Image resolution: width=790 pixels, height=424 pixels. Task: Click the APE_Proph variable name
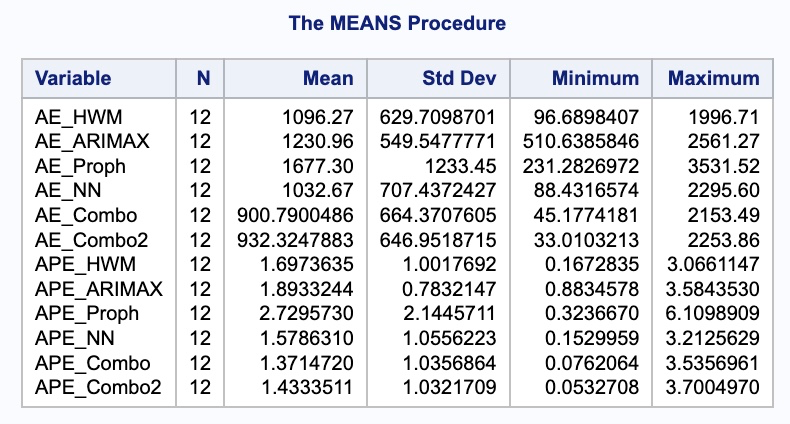click(x=79, y=314)
